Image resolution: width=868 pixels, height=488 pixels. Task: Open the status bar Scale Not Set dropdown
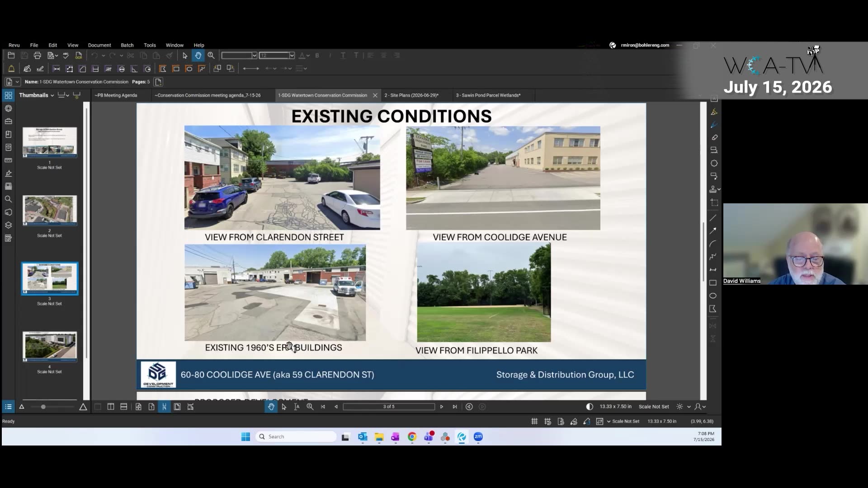[609, 422]
